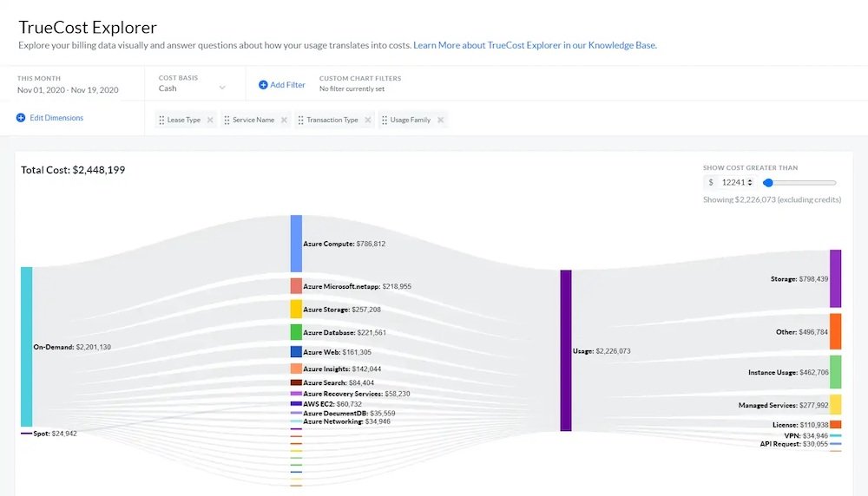
Task: Select the Azure Recovery Services node
Action: coord(296,394)
